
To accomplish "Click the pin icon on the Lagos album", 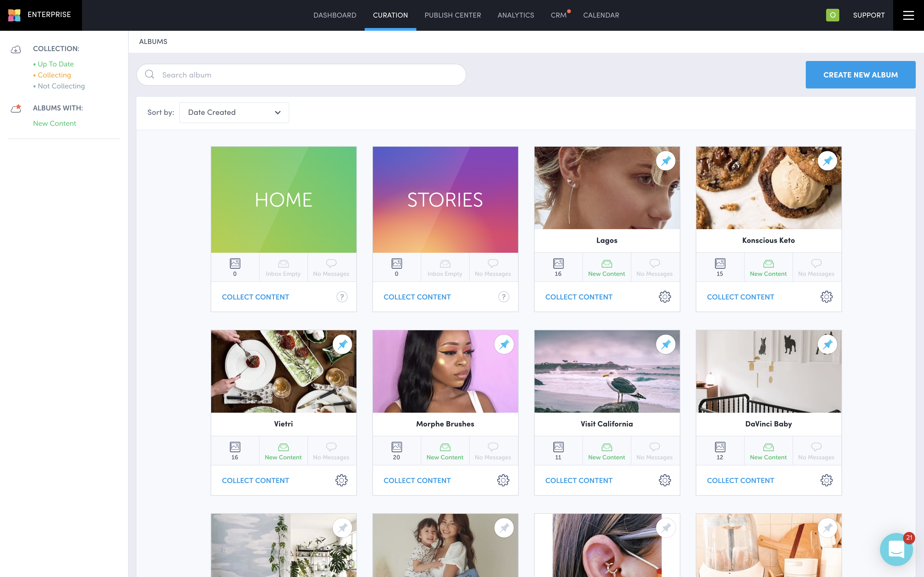I will point(666,161).
